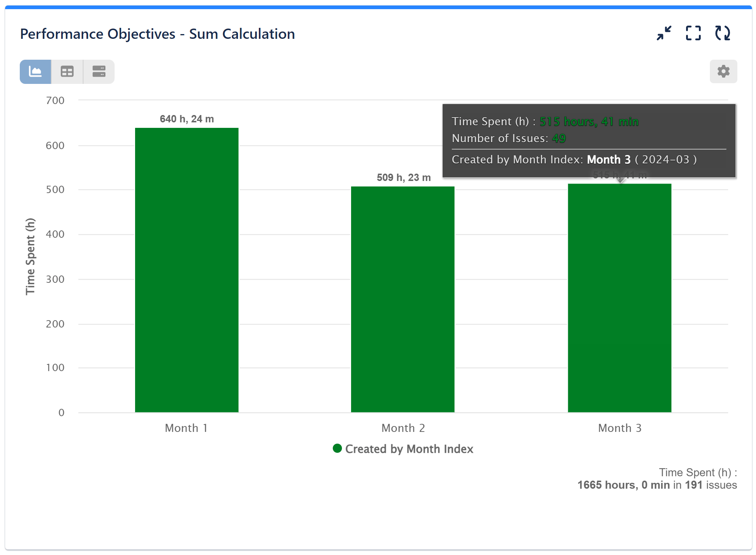Click the Month 1 axis label
The height and width of the screenshot is (555, 756).
coord(186,428)
